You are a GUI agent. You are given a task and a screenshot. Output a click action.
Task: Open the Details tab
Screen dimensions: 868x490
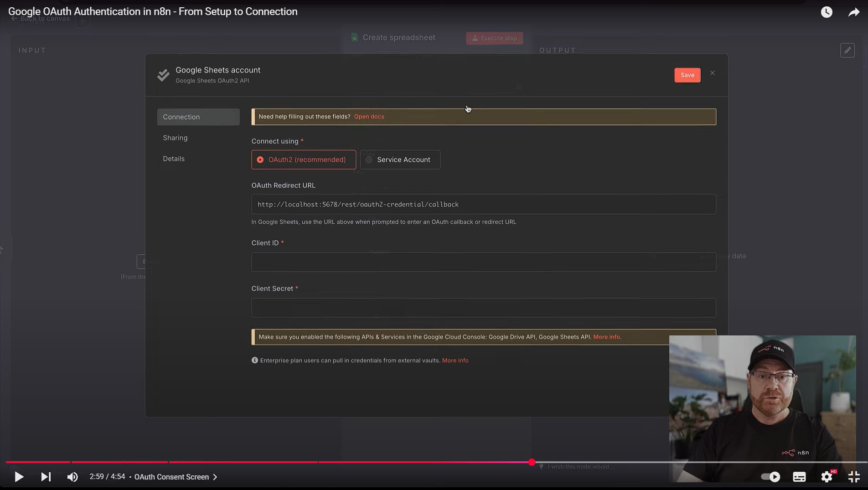pos(174,159)
